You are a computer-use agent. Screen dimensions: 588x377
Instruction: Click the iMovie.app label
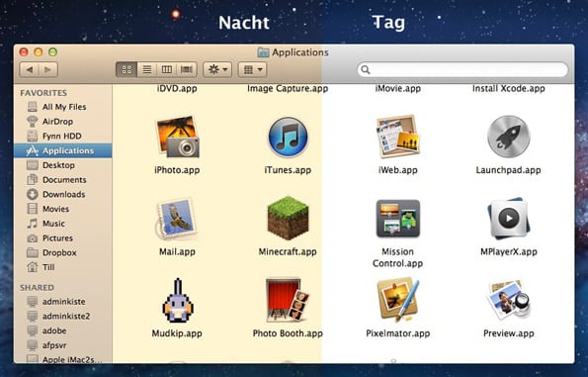pyautogui.click(x=398, y=89)
